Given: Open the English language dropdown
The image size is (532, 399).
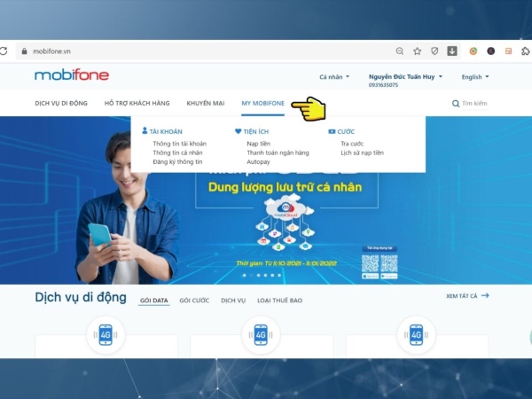Looking at the screenshot, I should (474, 77).
